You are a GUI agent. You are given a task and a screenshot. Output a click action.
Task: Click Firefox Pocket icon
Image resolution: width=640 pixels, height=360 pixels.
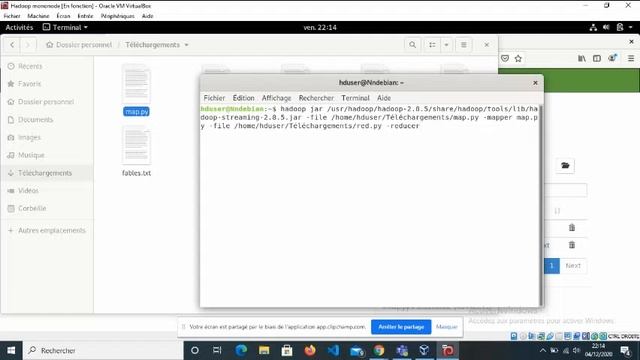point(505,58)
